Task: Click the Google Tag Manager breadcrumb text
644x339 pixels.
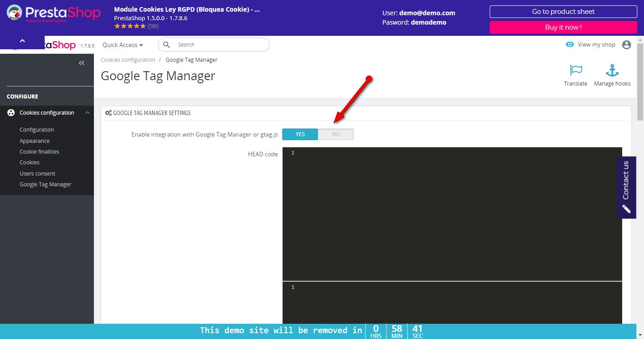Action: pyautogui.click(x=191, y=60)
